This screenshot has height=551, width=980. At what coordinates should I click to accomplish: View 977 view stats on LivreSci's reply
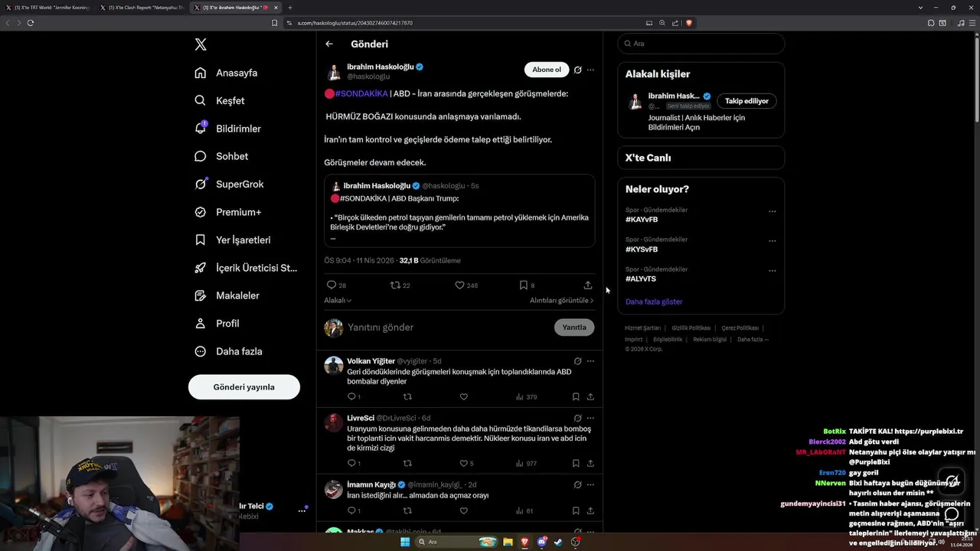[x=526, y=463]
